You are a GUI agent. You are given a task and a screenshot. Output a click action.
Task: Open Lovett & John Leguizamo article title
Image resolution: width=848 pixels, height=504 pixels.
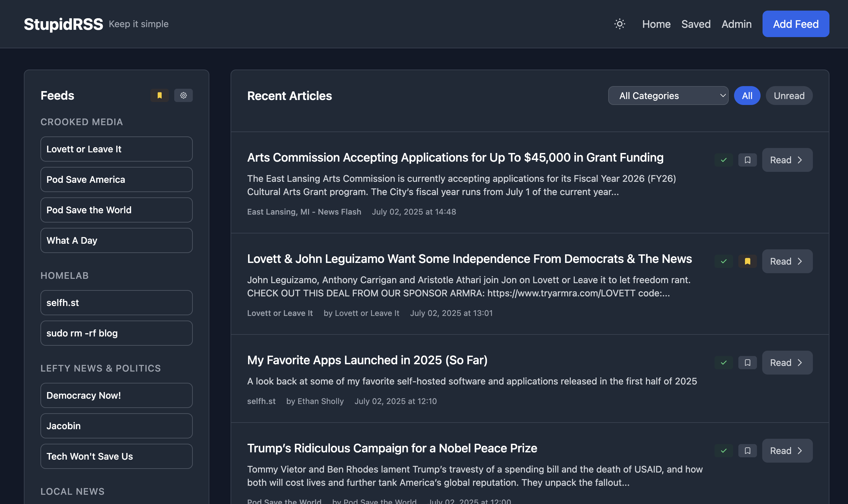[x=469, y=259]
